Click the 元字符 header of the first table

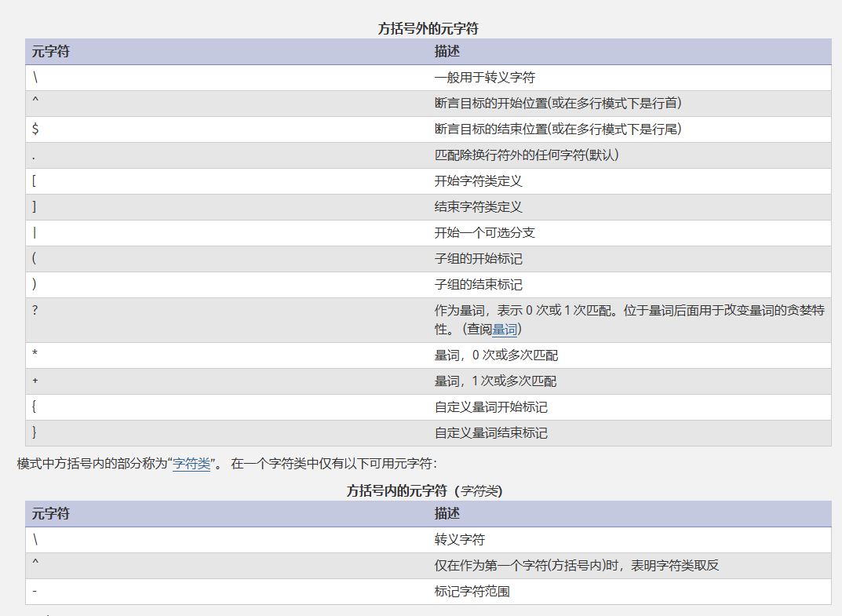point(51,52)
